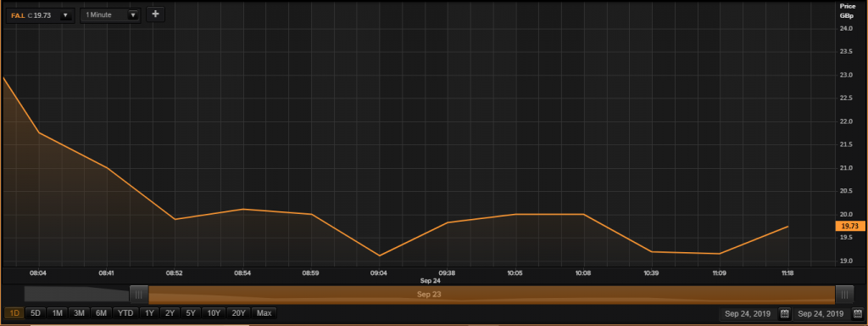Screen dimensions: 868x326
Task: Select the 5D range tab
Action: coord(36,313)
